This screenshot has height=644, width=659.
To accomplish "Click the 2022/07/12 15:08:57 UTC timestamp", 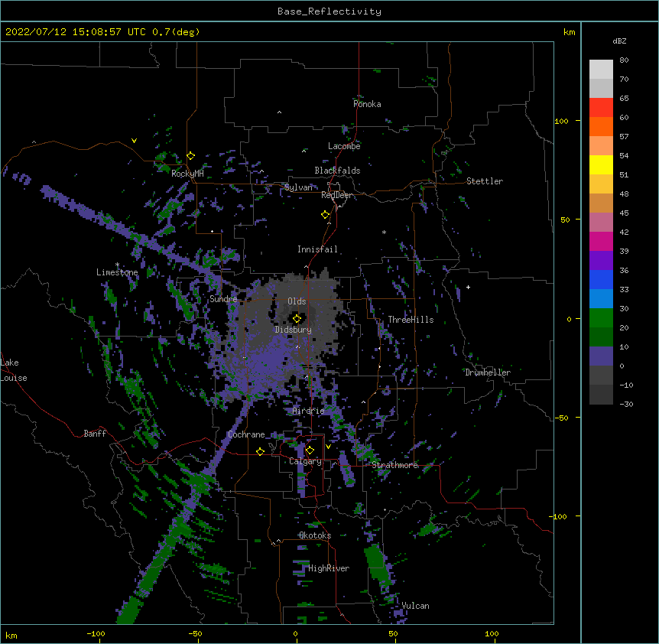I will click(x=76, y=32).
